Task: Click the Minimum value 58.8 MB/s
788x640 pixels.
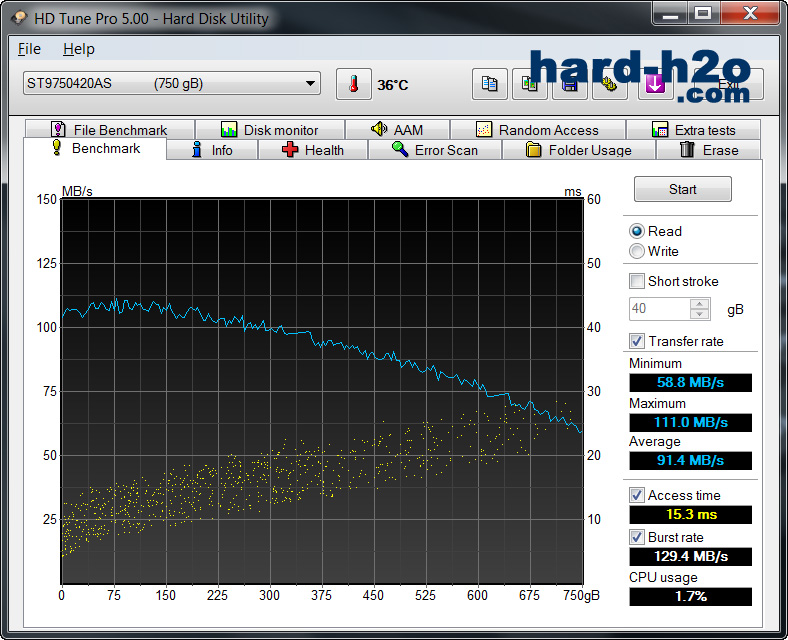Action: pyautogui.click(x=691, y=382)
